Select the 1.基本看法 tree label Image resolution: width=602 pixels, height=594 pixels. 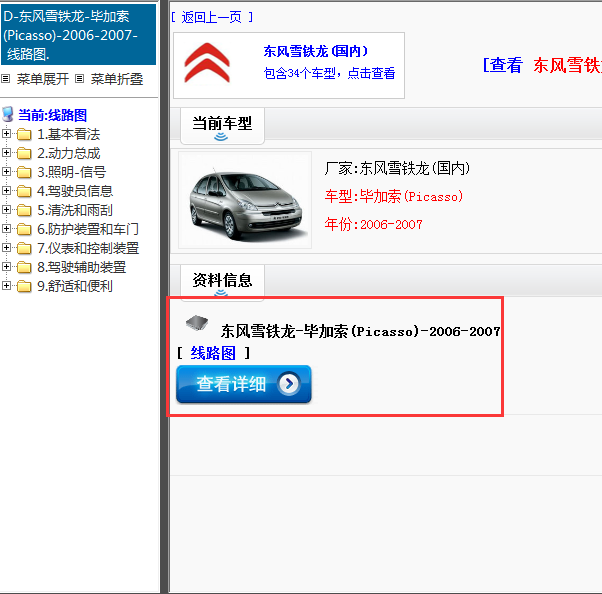(68, 134)
